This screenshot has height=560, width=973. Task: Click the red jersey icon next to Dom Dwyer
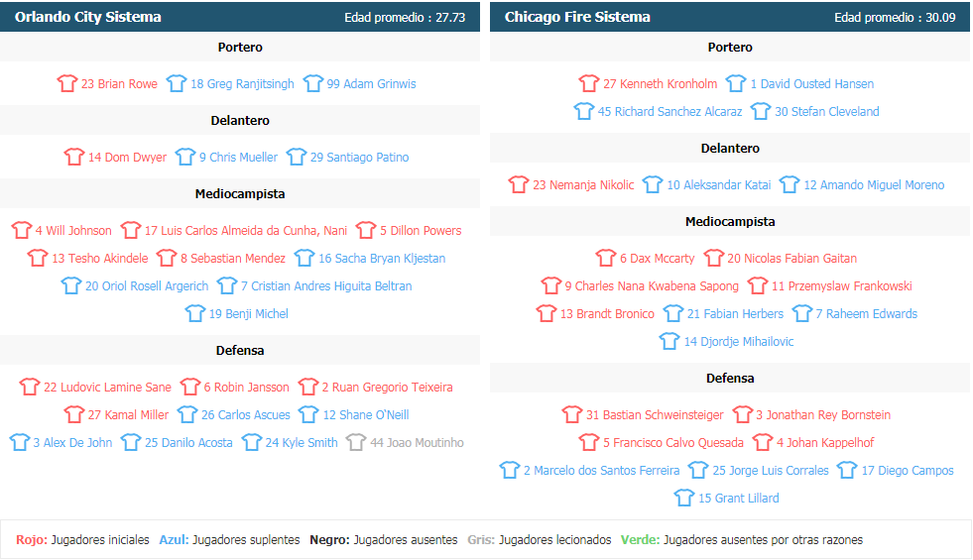point(73,157)
